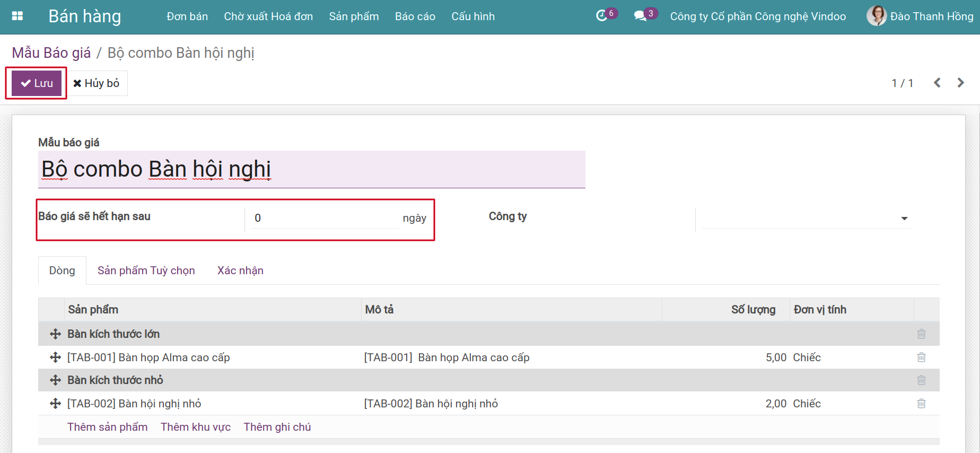Viewport: 980px width, 453px height.
Task: Remove the Bàn kích thước lớn section
Action: click(x=921, y=334)
